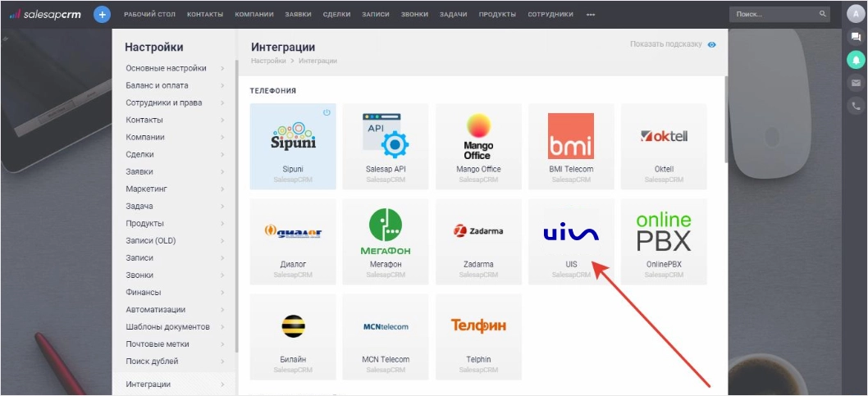The image size is (868, 396).
Task: Open Компании in top menu
Action: [254, 15]
